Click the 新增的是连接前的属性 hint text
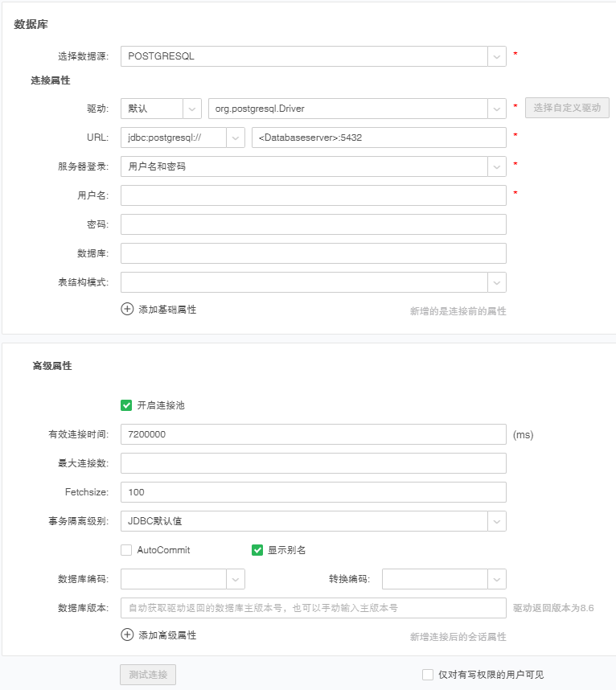616x690 pixels. click(458, 311)
